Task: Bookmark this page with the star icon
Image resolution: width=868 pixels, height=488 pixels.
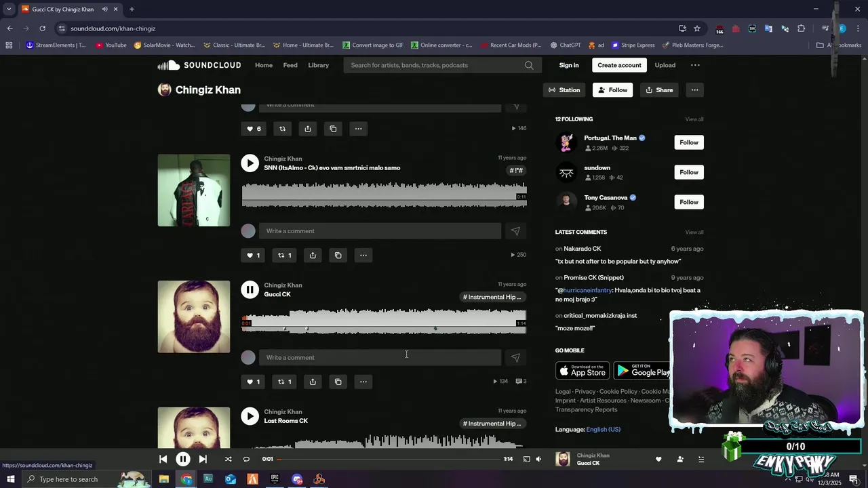Action: coord(696,28)
